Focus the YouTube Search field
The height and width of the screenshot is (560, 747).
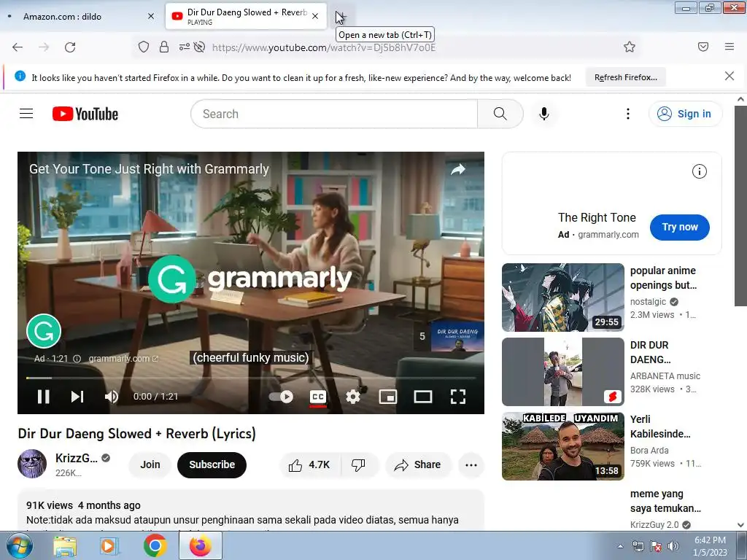[334, 114]
